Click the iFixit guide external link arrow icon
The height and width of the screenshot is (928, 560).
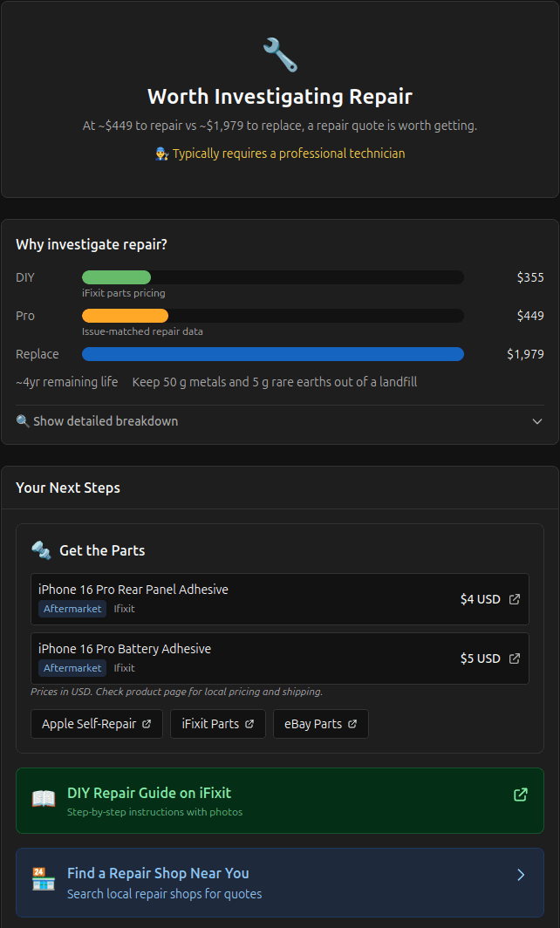coord(521,795)
